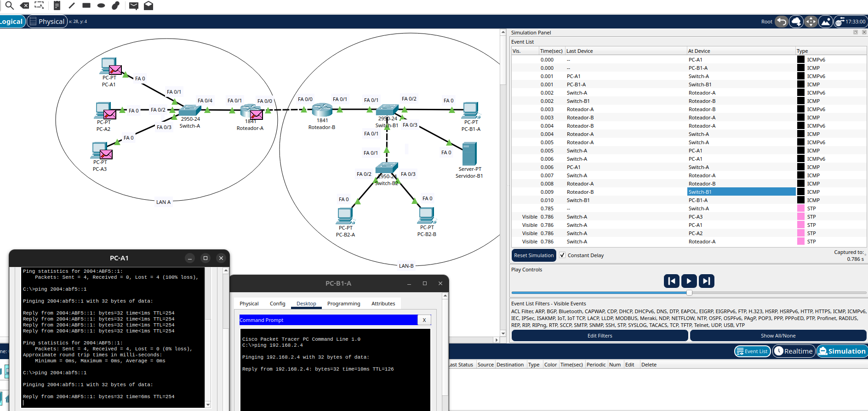This screenshot has height=411, width=868.
Task: Close the Command Prompt with X button
Action: tap(424, 320)
